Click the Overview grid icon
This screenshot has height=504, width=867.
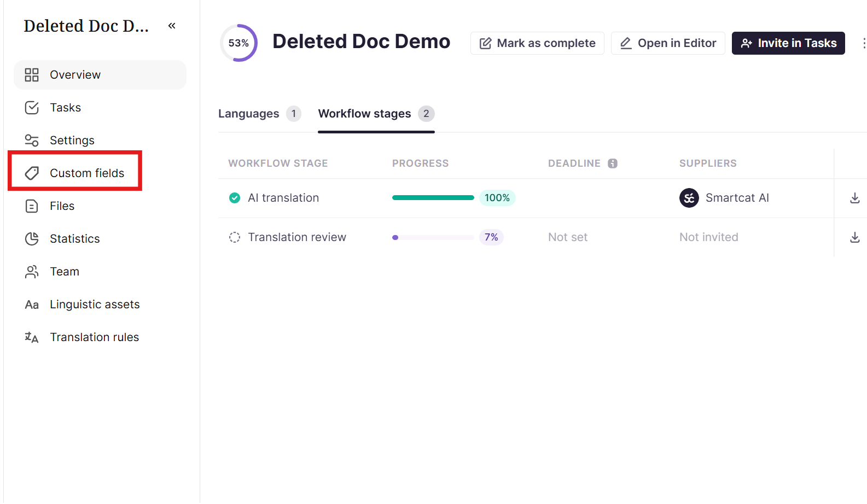click(x=32, y=75)
